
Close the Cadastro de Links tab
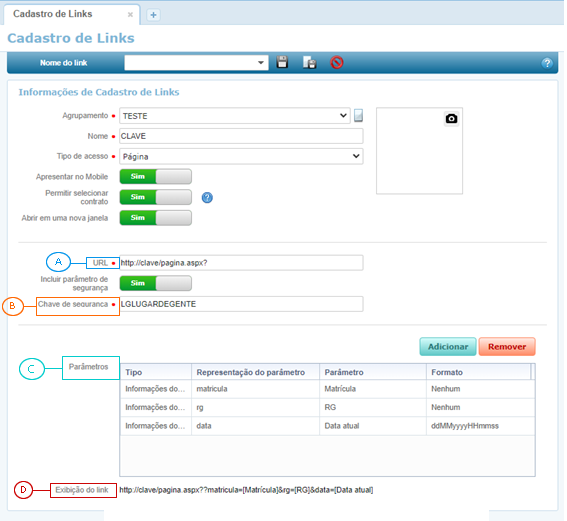130,14
